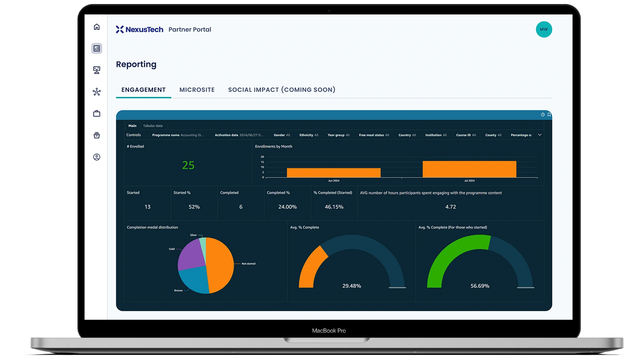Open the MW user avatar menu
The width and height of the screenshot is (644, 362).
click(x=544, y=29)
